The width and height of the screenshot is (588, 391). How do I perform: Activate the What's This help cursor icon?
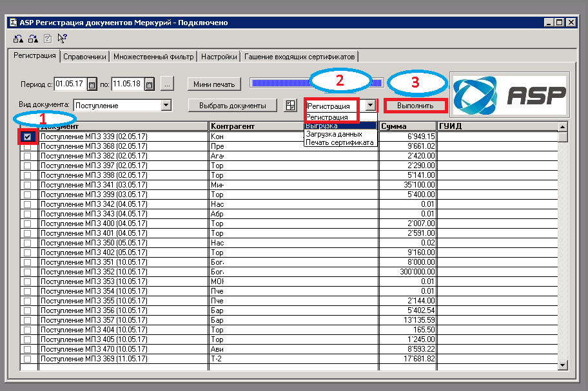click(x=63, y=38)
